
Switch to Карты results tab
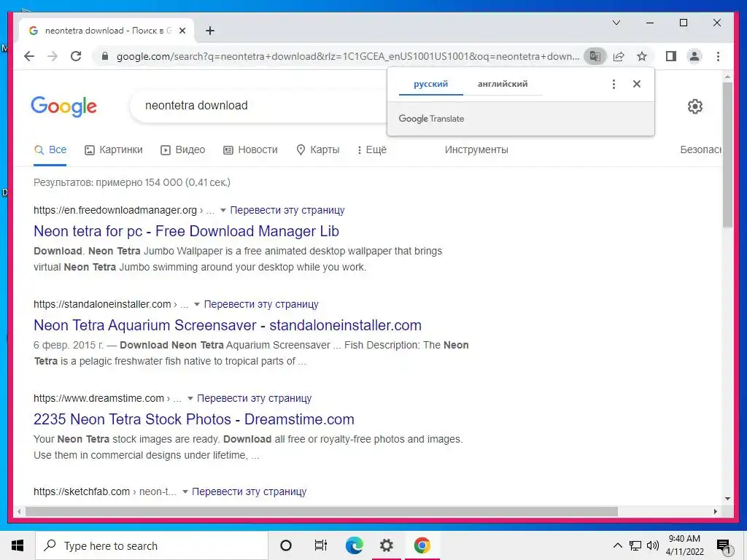tap(318, 149)
